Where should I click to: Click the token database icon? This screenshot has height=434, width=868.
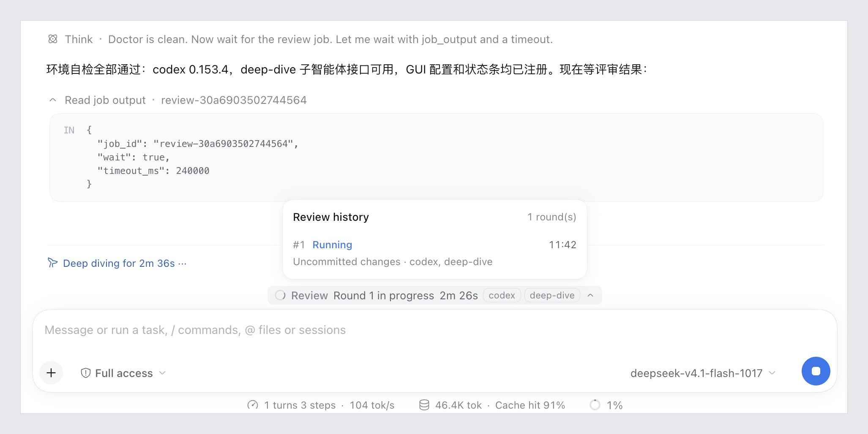point(424,405)
